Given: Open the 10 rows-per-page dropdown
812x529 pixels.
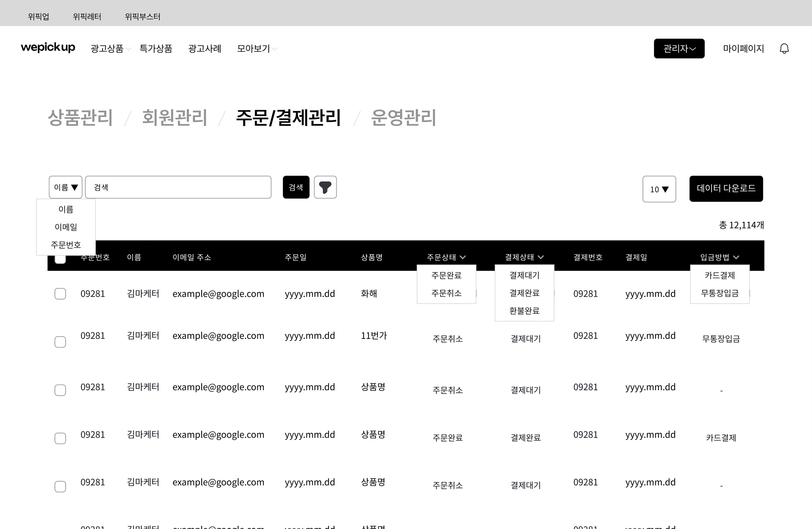Looking at the screenshot, I should click(659, 189).
